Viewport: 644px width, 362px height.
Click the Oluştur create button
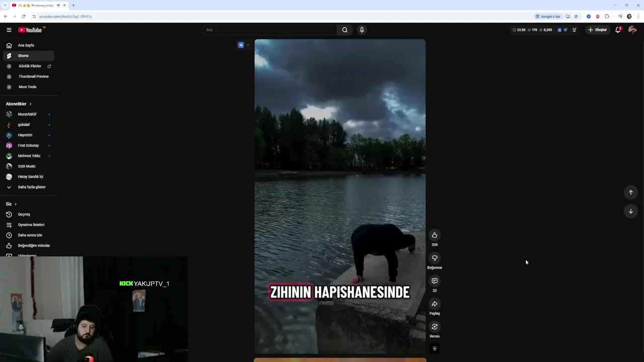coord(597,30)
